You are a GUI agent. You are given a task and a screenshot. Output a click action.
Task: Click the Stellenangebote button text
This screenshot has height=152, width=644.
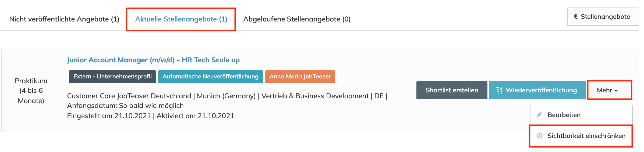(x=605, y=17)
